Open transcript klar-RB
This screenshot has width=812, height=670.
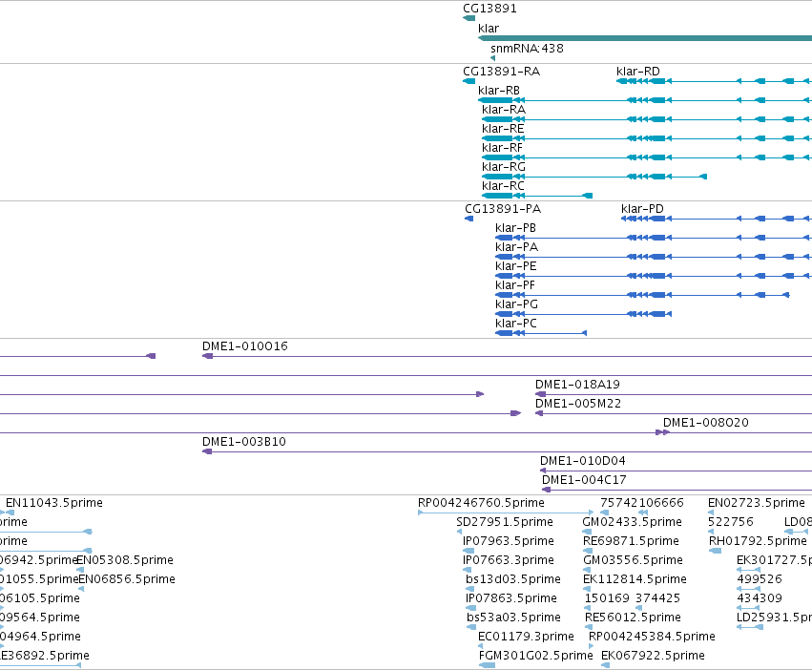tap(499, 91)
